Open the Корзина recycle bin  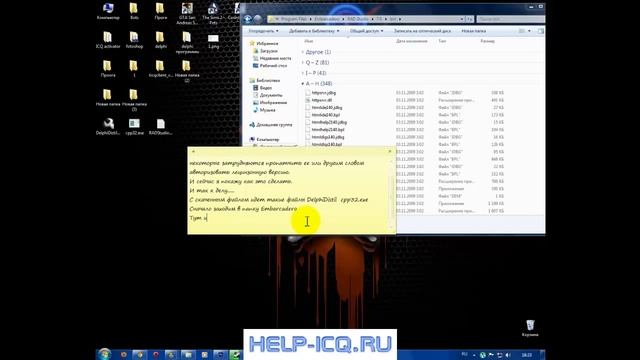click(530, 328)
